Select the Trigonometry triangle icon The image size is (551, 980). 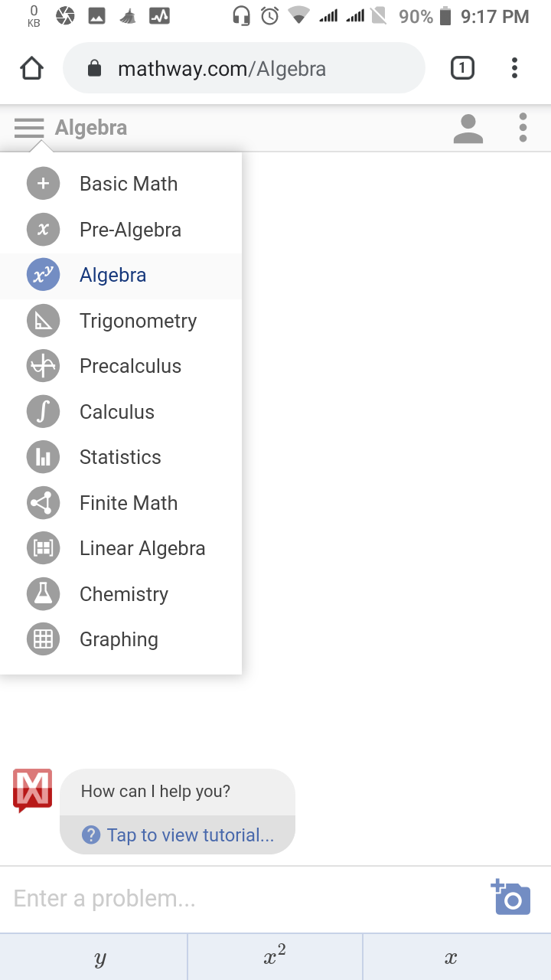[x=43, y=321]
